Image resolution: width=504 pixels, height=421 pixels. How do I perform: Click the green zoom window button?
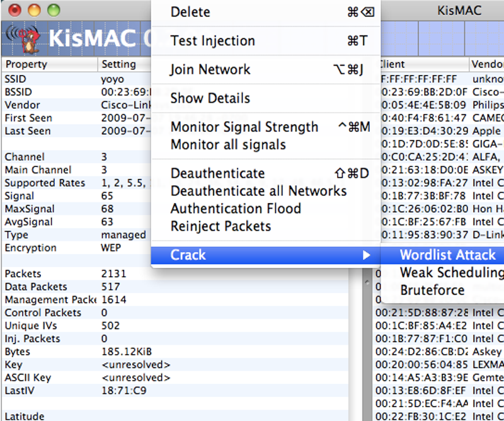[x=54, y=10]
